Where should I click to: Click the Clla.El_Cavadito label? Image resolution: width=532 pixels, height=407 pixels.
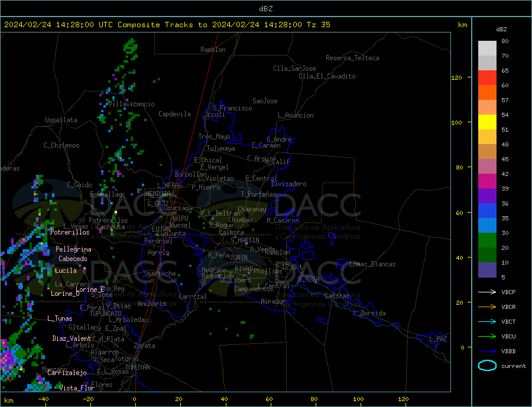(327, 76)
